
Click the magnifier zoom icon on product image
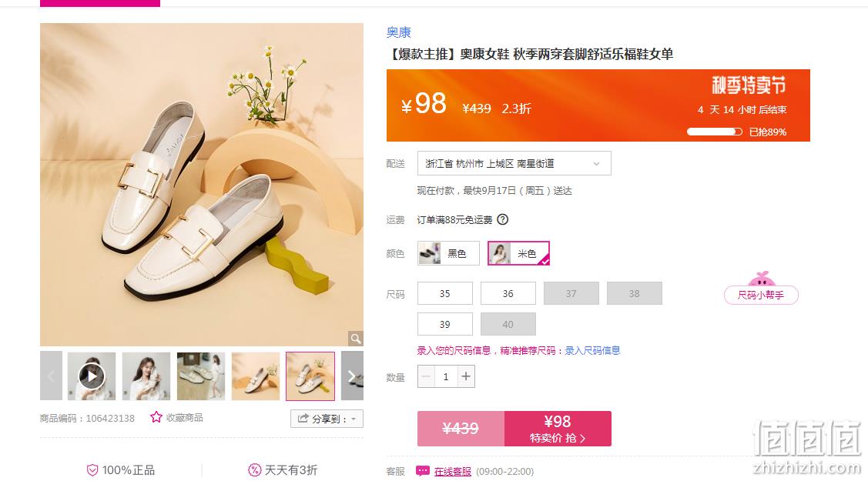355,339
